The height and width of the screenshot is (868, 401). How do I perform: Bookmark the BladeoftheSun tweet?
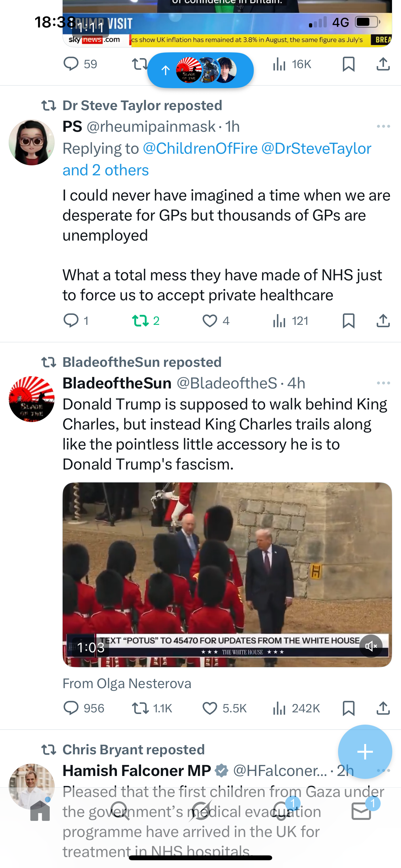[348, 708]
